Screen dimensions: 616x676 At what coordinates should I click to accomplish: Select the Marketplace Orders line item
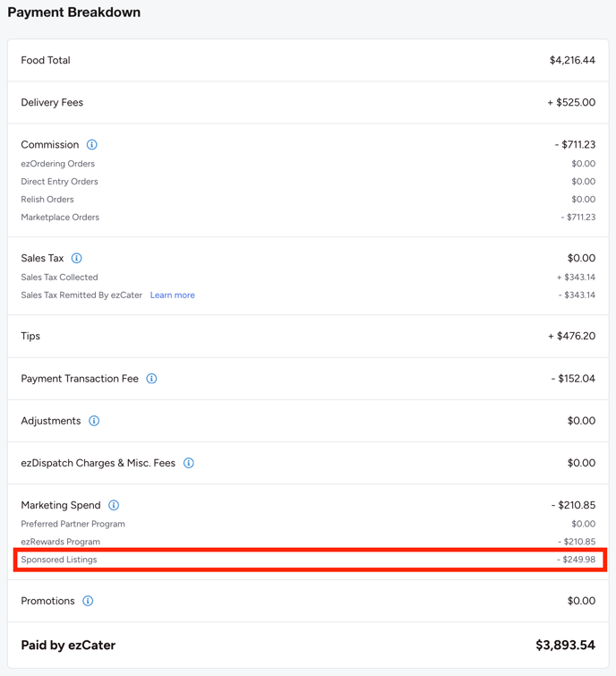coord(60,218)
